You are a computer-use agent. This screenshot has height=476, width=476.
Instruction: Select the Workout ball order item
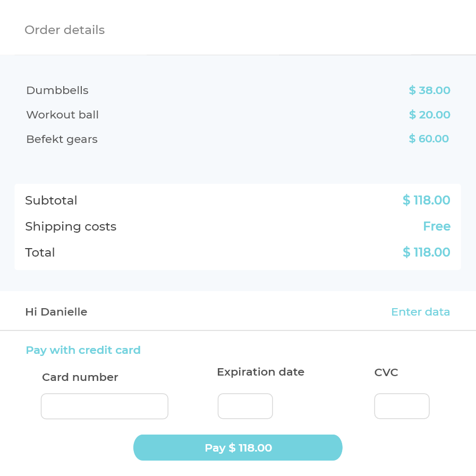(x=63, y=115)
